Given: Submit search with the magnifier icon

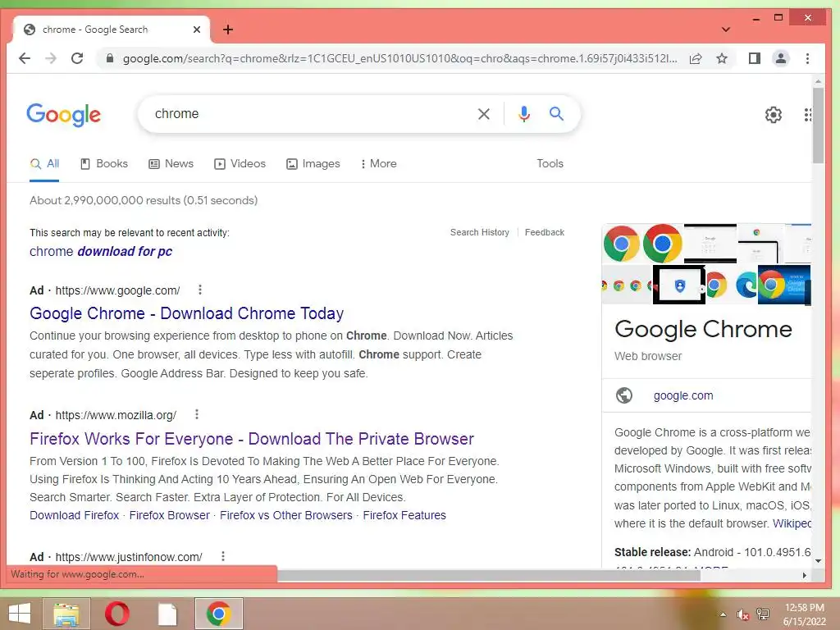Looking at the screenshot, I should pyautogui.click(x=556, y=113).
